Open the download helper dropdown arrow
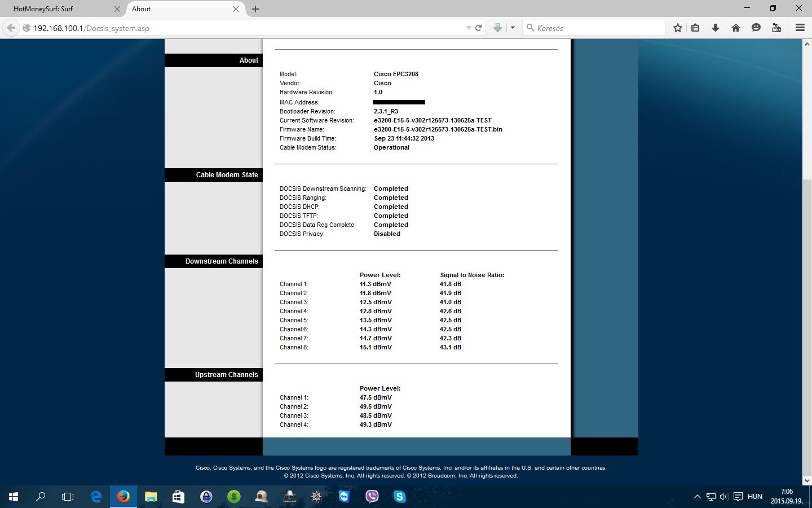 pyautogui.click(x=513, y=28)
